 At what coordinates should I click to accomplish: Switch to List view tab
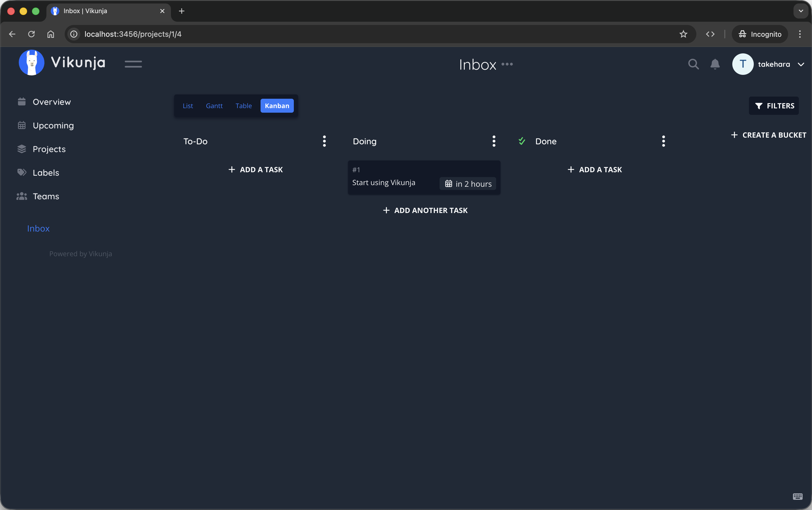188,106
